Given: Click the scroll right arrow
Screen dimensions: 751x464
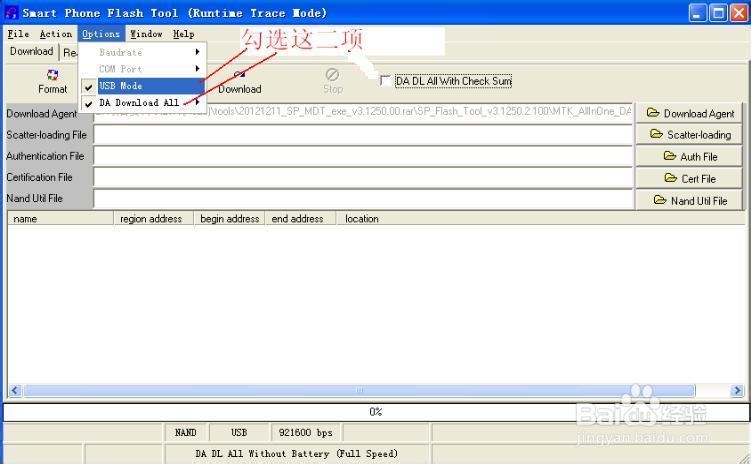Looking at the screenshot, I should pos(737,390).
